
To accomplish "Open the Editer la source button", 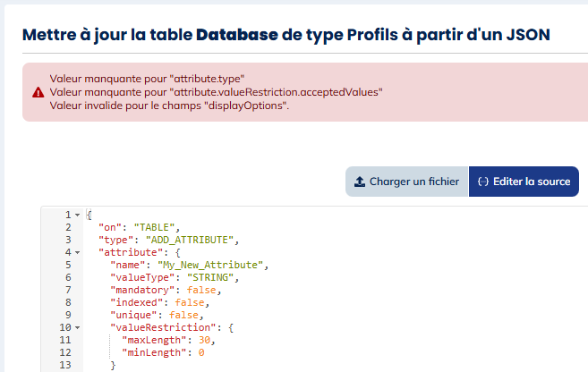I will tap(524, 182).
